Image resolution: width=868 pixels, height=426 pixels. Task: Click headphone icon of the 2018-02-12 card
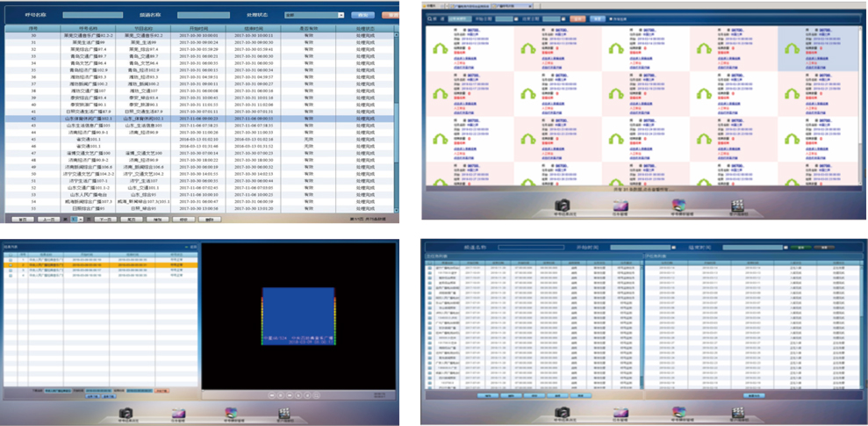440,49
